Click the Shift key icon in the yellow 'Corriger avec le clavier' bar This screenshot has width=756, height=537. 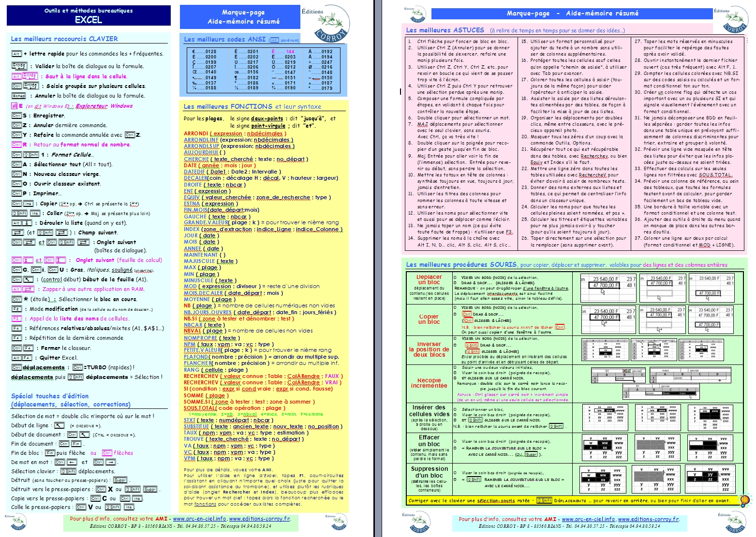point(544,501)
